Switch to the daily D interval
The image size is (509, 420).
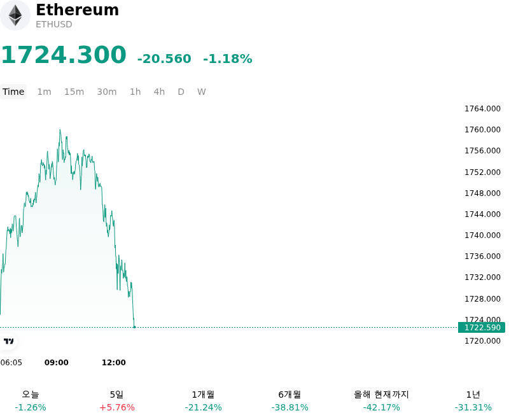point(181,92)
